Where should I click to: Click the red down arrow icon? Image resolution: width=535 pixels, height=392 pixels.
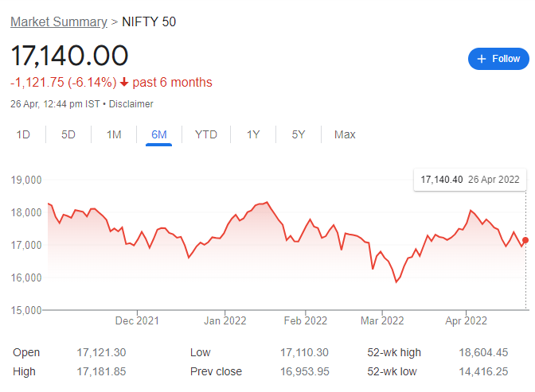124,82
